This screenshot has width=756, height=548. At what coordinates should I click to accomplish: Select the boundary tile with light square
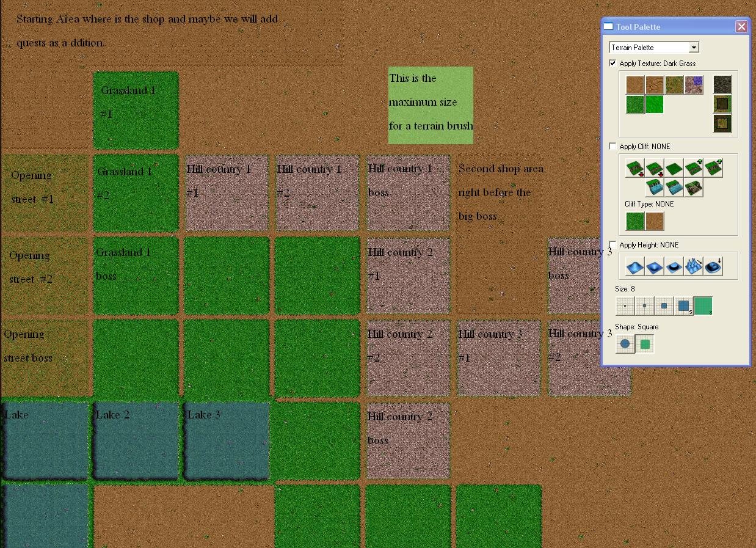[x=722, y=124]
